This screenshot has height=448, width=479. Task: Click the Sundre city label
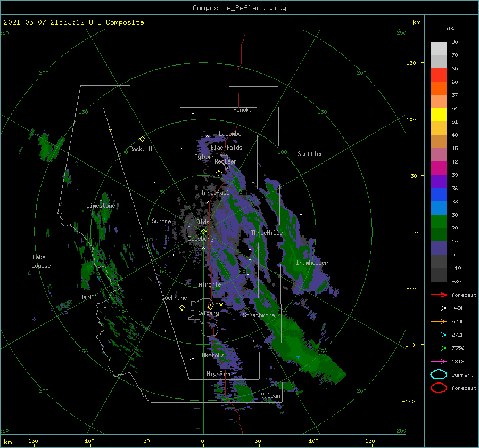click(x=161, y=221)
